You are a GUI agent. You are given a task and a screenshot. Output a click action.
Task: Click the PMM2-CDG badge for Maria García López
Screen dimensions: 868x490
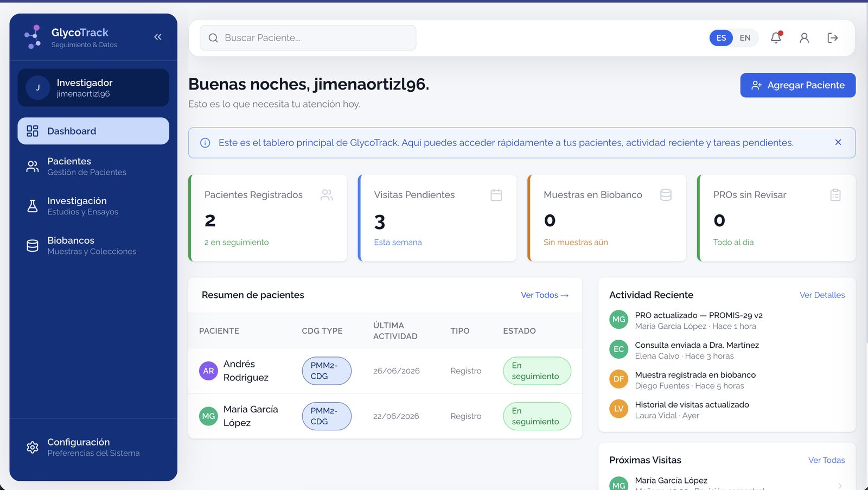[x=327, y=416]
